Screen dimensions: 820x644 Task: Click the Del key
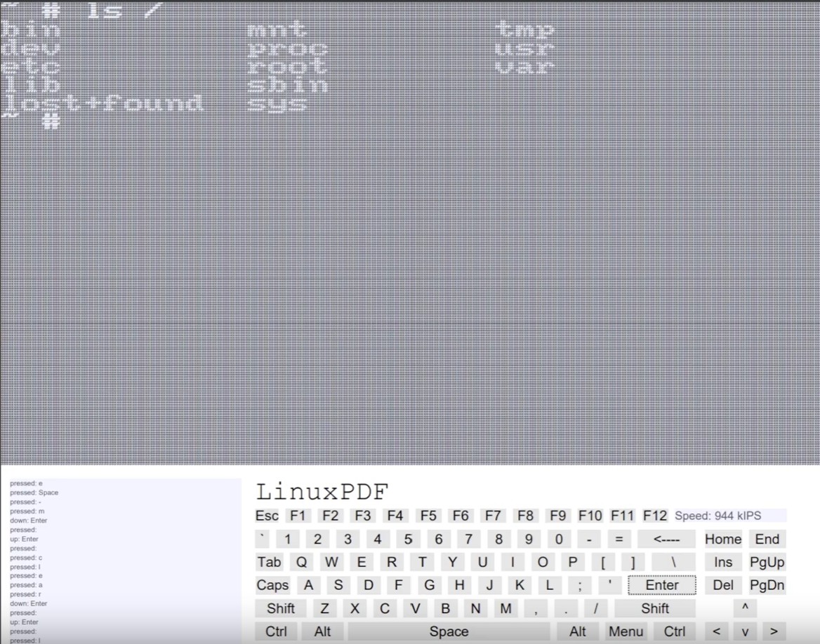coord(723,585)
